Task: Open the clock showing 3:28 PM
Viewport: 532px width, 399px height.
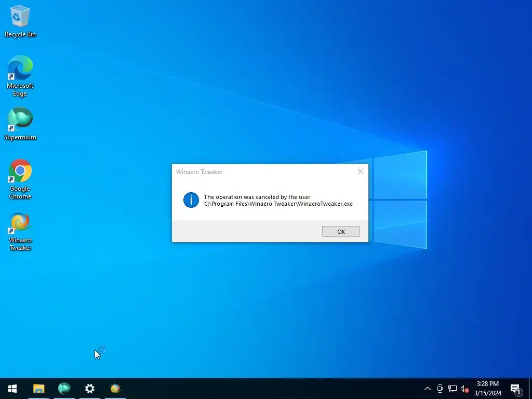Action: pos(487,389)
